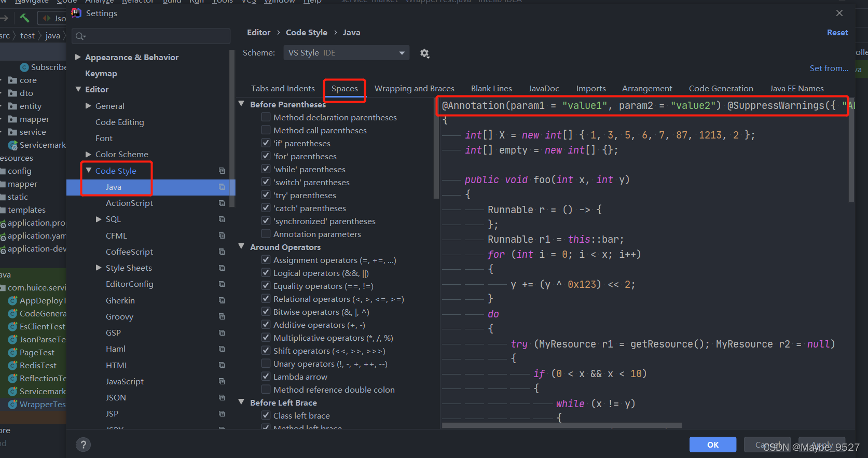This screenshot has width=868, height=458.
Task: Expand the General settings node
Action: (88, 106)
